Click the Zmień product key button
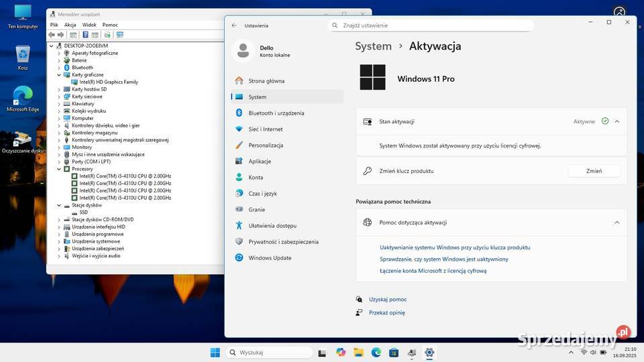The height and width of the screenshot is (362, 644). [594, 171]
